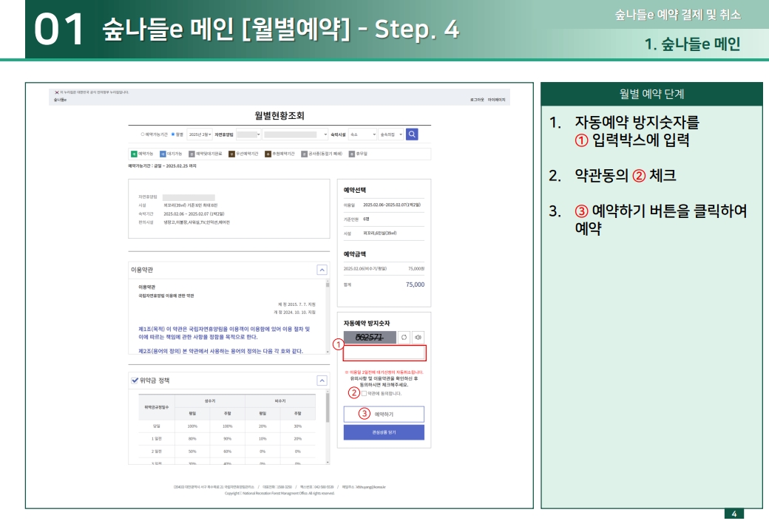The image size is (769, 532).
Task: Click the blue search magnifier icon
Action: (410, 134)
